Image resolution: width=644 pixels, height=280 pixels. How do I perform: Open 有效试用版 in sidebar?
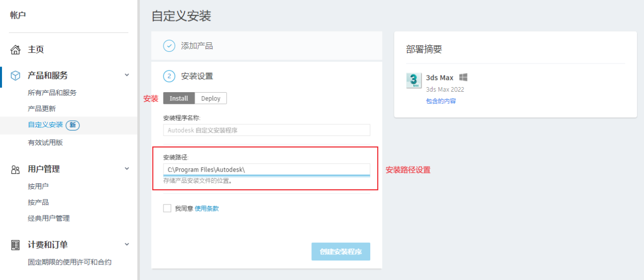[x=45, y=143]
